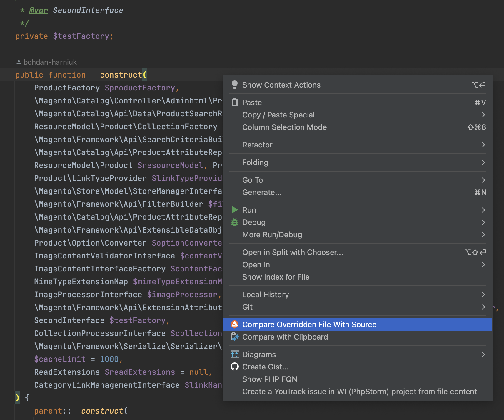Open Copy / Paste Special menu entry
504x420 pixels.
point(358,115)
